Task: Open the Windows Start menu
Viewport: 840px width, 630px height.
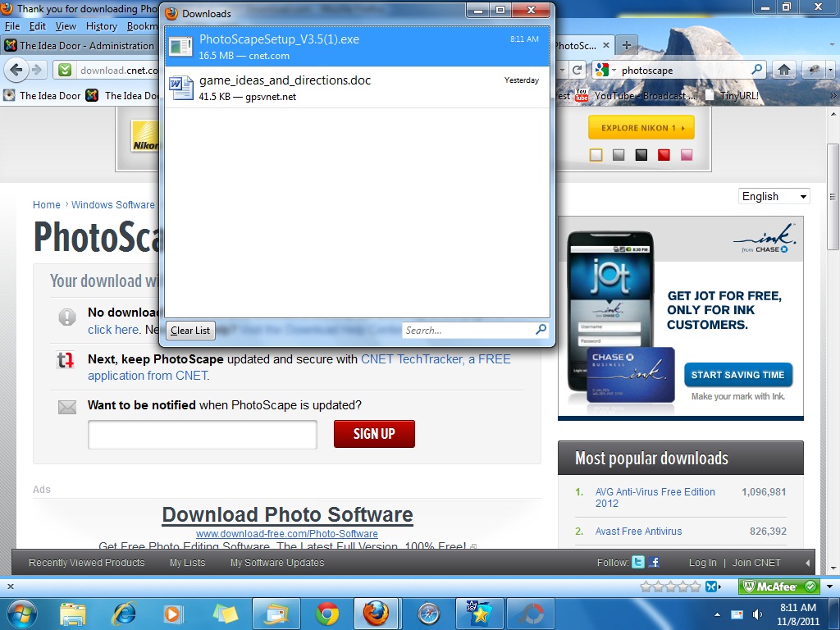Action: click(x=21, y=614)
